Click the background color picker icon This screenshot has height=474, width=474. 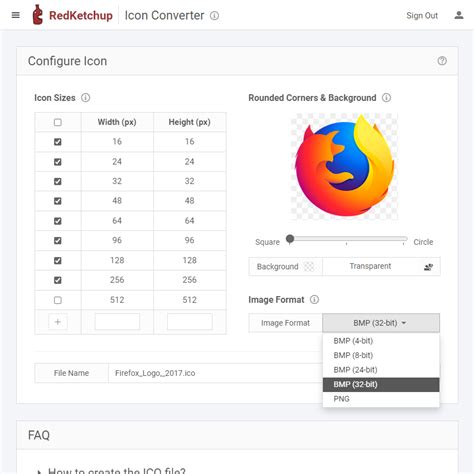[428, 267]
